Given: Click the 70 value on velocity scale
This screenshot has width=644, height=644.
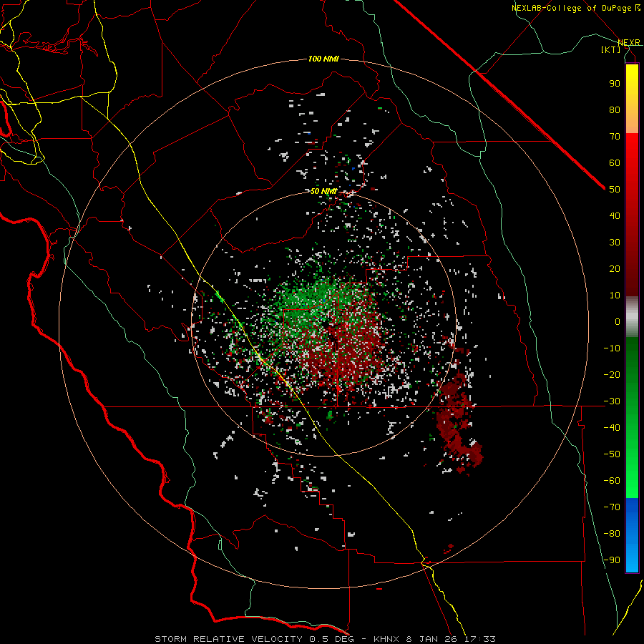Looking at the screenshot, I should [615, 137].
